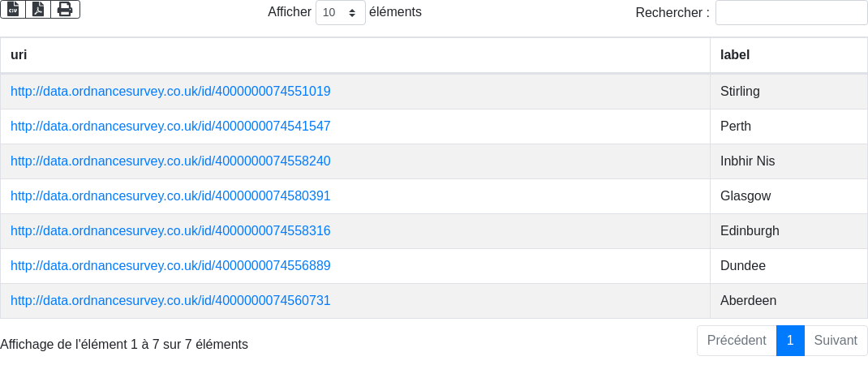Go to the Précédent page
This screenshot has height=365, width=868.
tap(737, 341)
